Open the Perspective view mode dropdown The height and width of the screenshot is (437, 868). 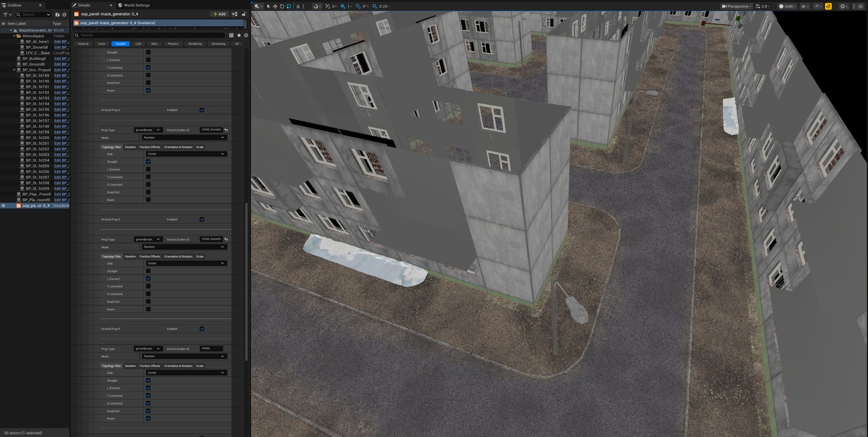[x=737, y=7]
